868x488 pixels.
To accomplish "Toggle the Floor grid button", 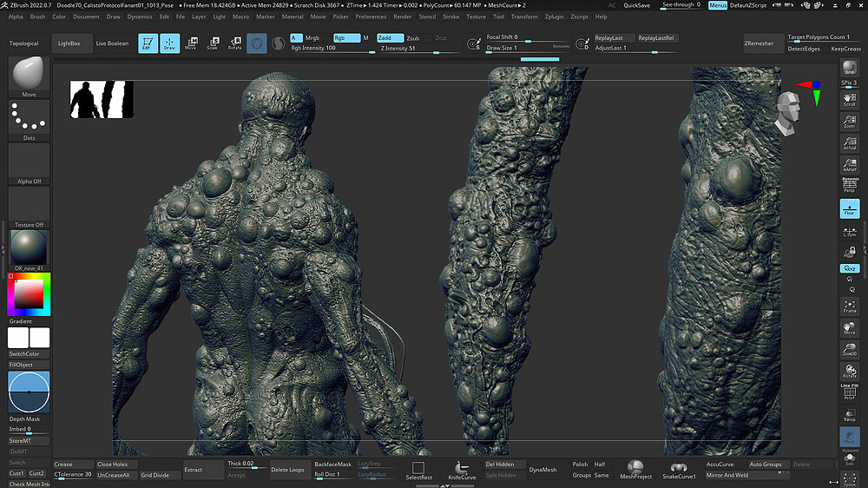I will [x=850, y=208].
